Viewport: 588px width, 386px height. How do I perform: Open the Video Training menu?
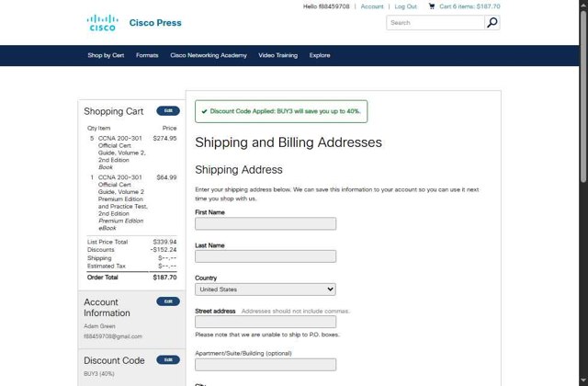click(x=277, y=55)
